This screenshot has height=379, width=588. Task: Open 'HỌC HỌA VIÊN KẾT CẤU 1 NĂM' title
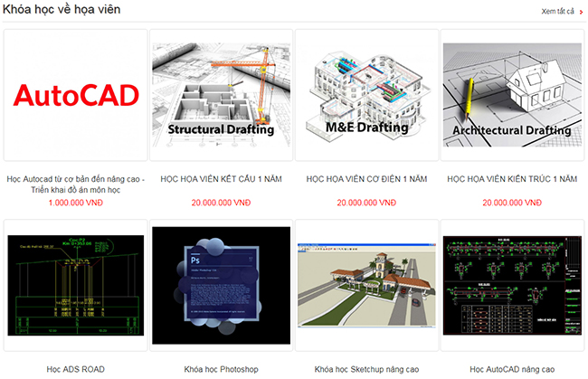(222, 179)
